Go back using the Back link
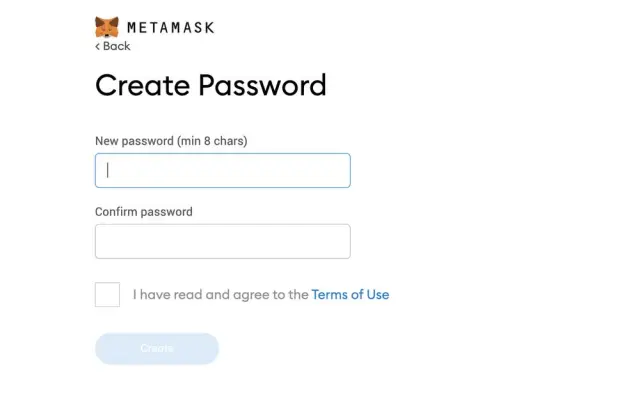The image size is (640, 417). click(116, 46)
